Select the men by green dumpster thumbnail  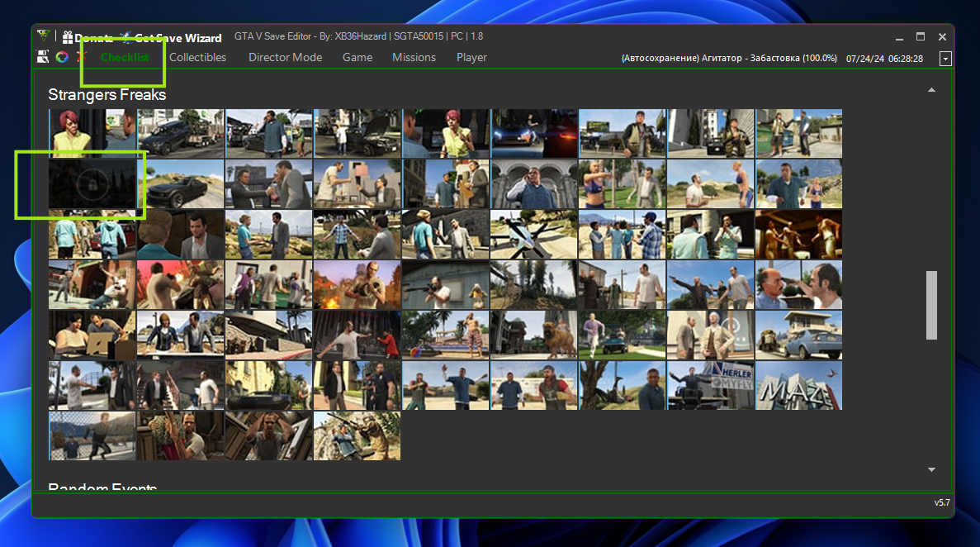[x=798, y=133]
